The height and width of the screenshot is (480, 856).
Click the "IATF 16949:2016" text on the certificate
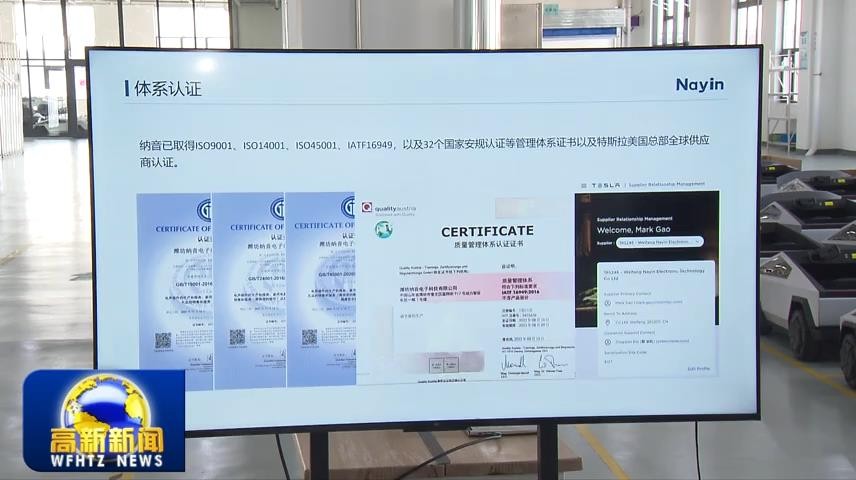[x=520, y=293]
